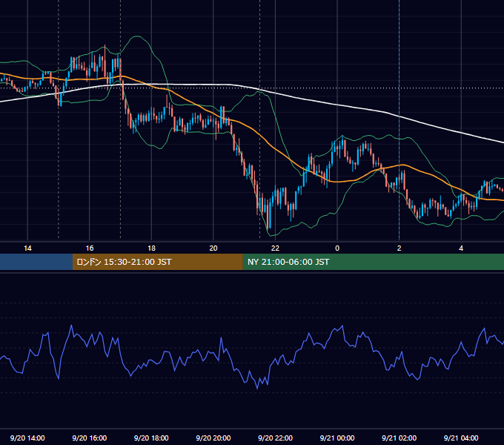Viewport: 504px width, 445px height.
Task: Click the 9/21 00:00 timestamp label
Action: 337,438
